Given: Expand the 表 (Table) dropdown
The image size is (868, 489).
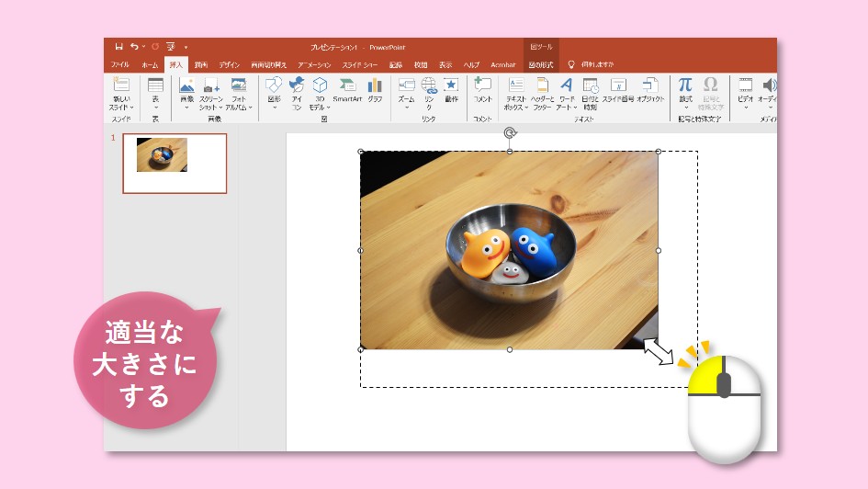Looking at the screenshot, I should click(155, 108).
